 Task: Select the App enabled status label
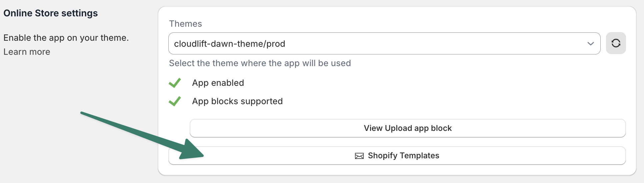tap(218, 83)
